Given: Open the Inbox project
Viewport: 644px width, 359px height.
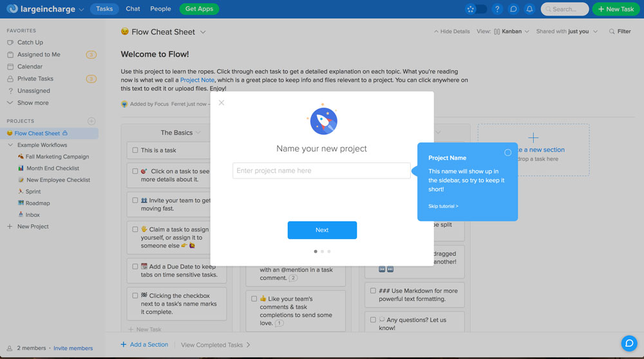Looking at the screenshot, I should pyautogui.click(x=32, y=215).
